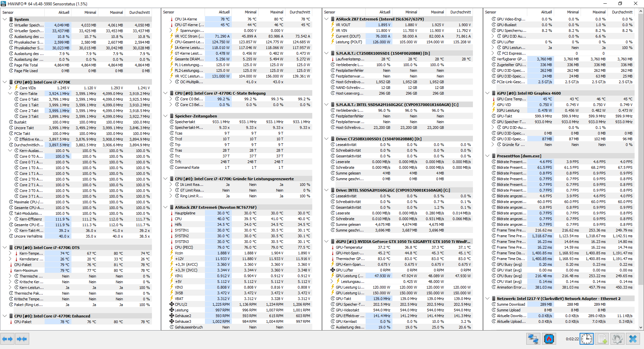The image size is (644, 349).
Task: Click the 126.000 W Leistung (POUT) value
Action: tap(381, 42)
